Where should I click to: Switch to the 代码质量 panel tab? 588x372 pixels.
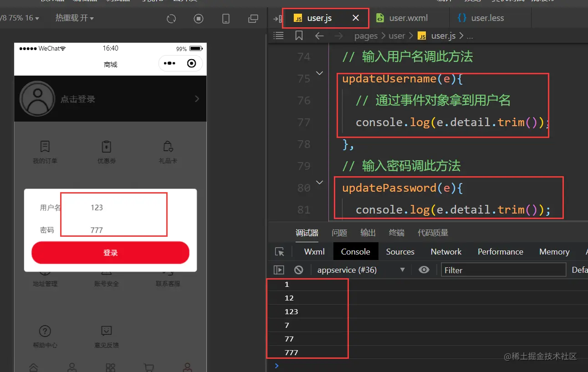(433, 233)
